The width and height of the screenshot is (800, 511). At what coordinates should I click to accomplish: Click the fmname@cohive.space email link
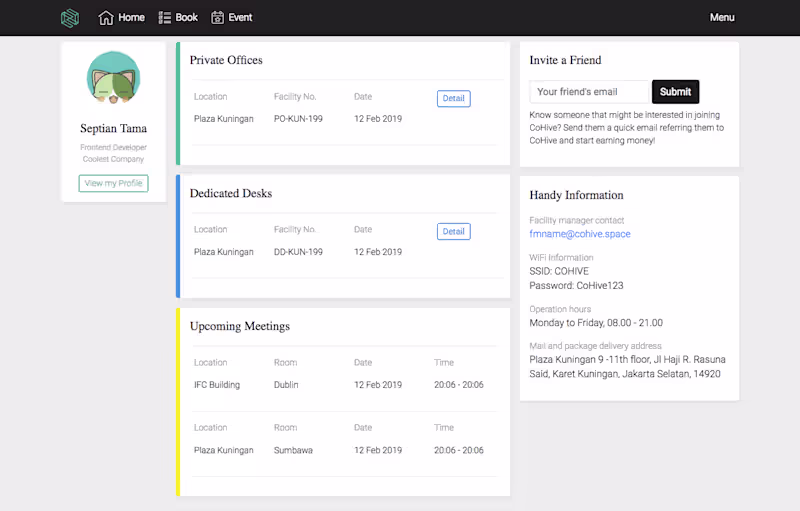(580, 234)
